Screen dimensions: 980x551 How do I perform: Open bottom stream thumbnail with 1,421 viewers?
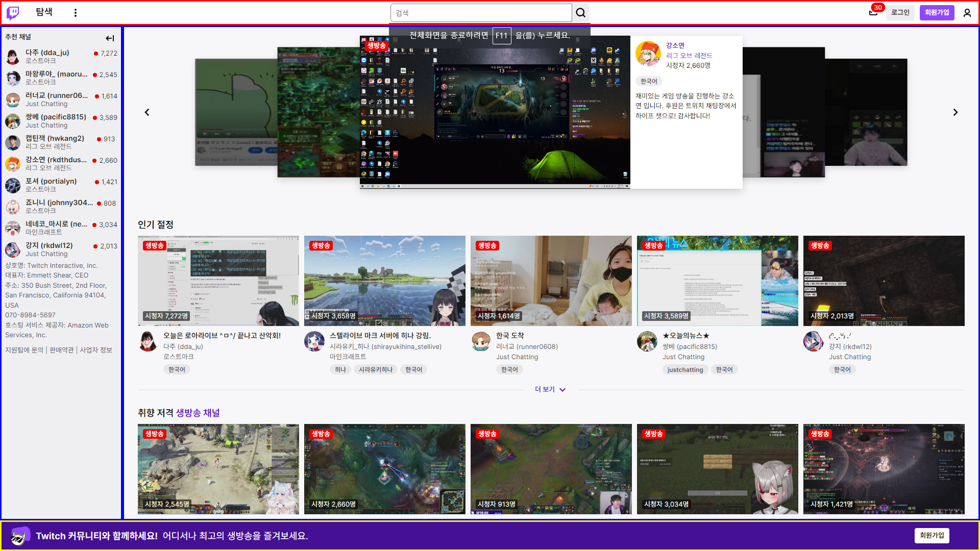coord(884,469)
